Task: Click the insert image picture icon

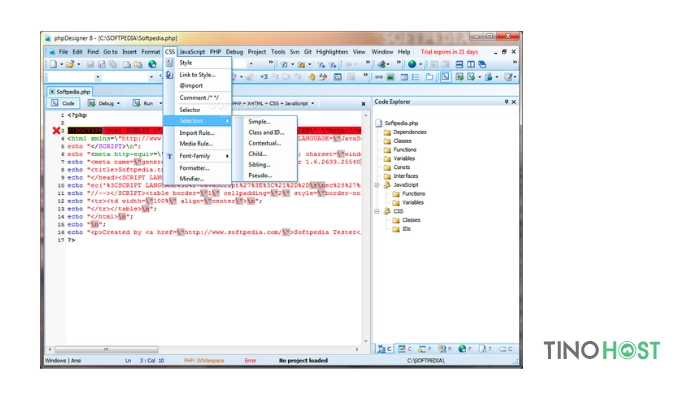Action: pyautogui.click(x=391, y=77)
